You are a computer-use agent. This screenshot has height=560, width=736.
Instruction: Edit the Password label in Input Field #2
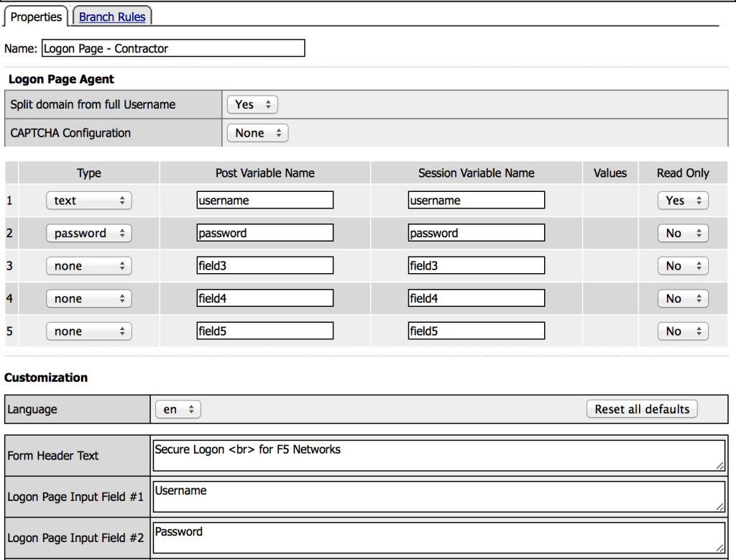click(x=437, y=536)
